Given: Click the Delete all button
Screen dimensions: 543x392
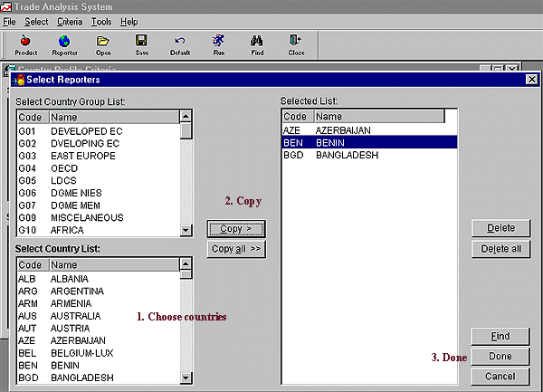Looking at the screenshot, I should [x=500, y=249].
